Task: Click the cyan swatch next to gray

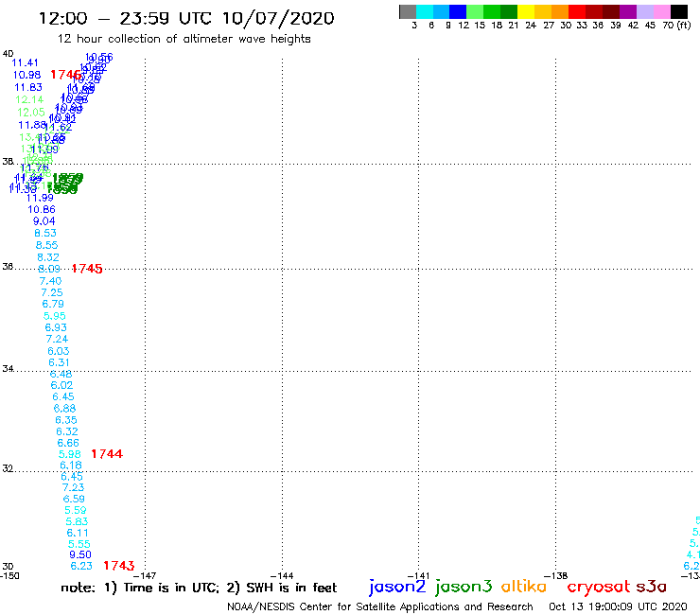Action: (x=425, y=11)
